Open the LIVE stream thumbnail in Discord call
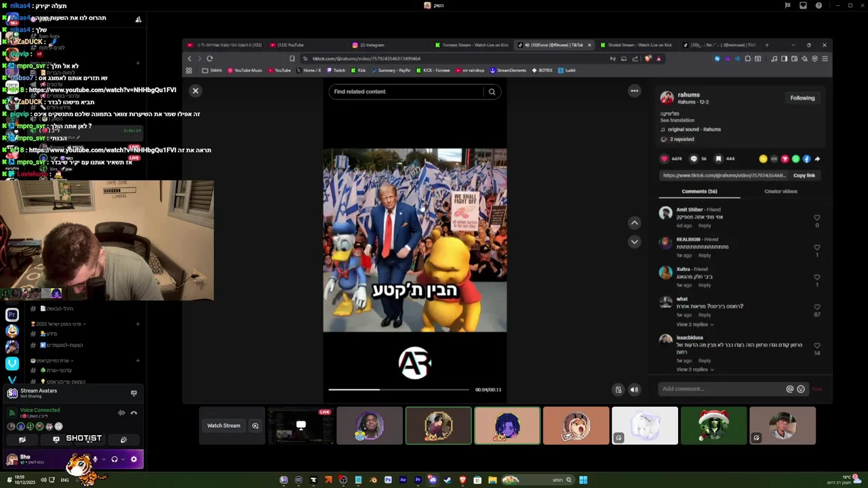The height and width of the screenshot is (488, 868). click(x=300, y=426)
